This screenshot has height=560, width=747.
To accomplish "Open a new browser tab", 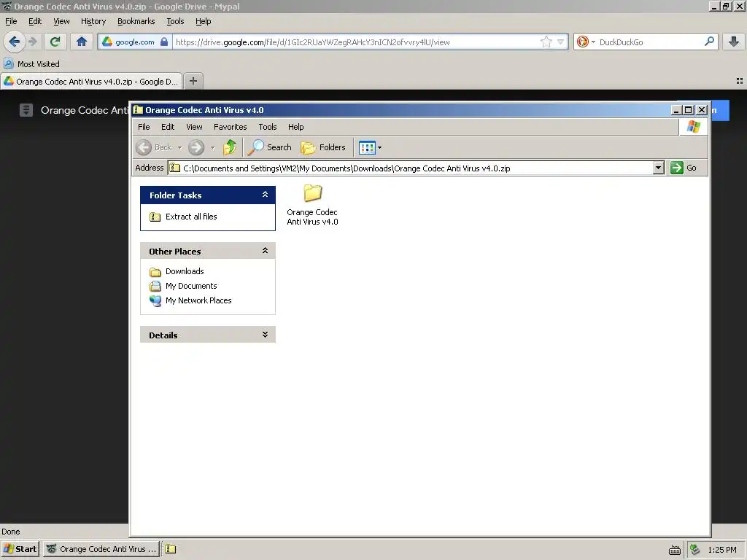I will pos(193,81).
